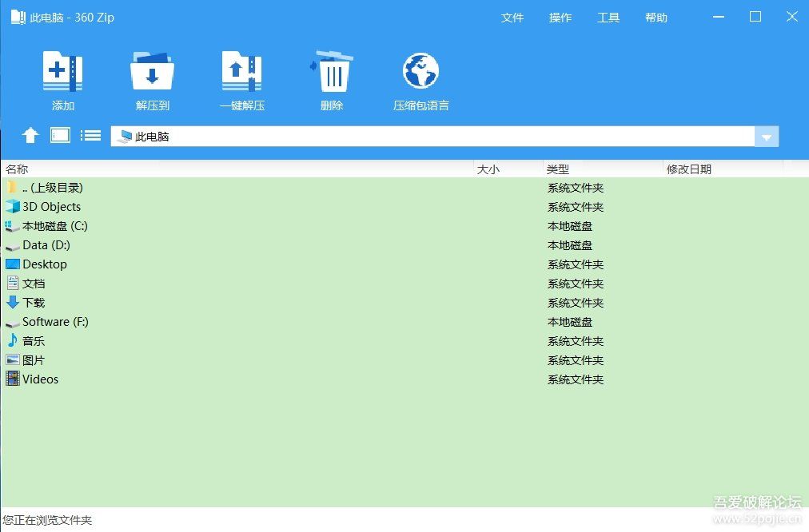Click 系统文件夹 type cell for Desktop
This screenshot has width=809, height=532.
coord(576,264)
